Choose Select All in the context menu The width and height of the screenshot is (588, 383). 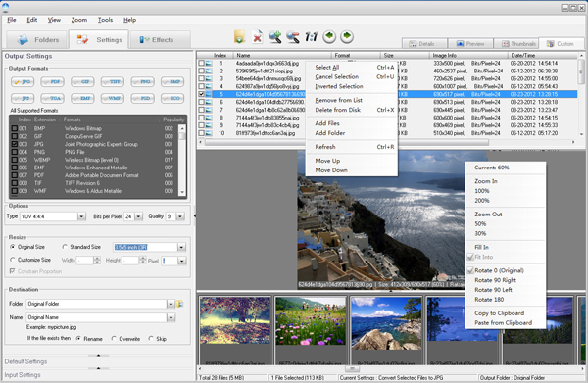(327, 67)
